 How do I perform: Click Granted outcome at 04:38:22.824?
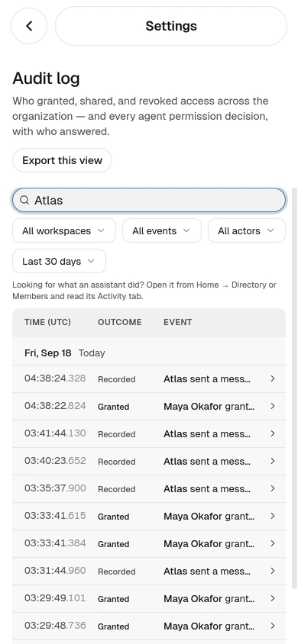coord(113,407)
